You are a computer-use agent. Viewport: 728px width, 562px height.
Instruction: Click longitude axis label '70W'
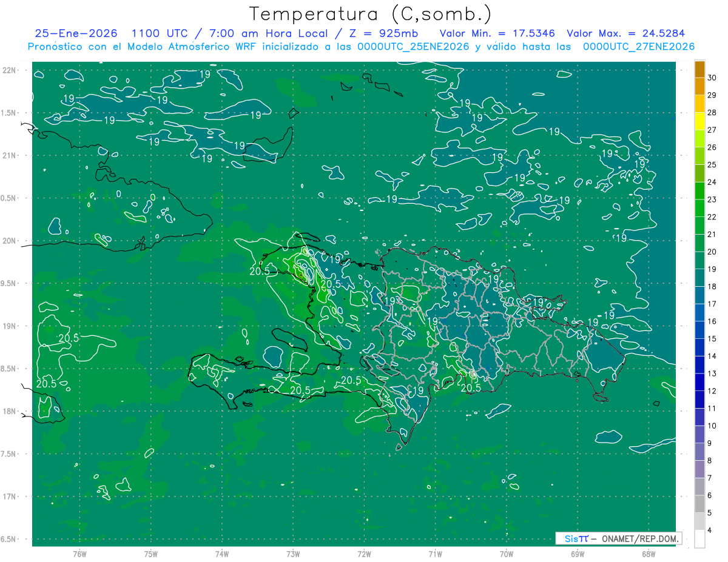pos(506,554)
